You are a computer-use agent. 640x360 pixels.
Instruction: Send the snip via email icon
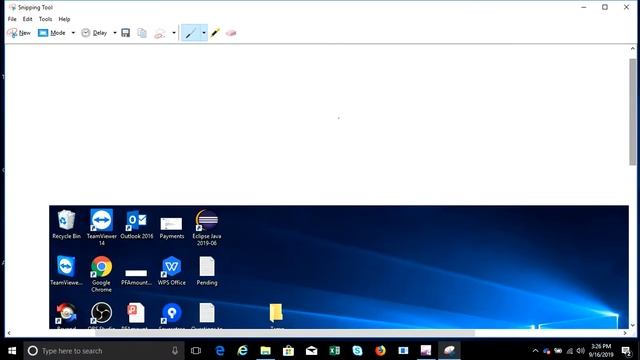coord(160,33)
